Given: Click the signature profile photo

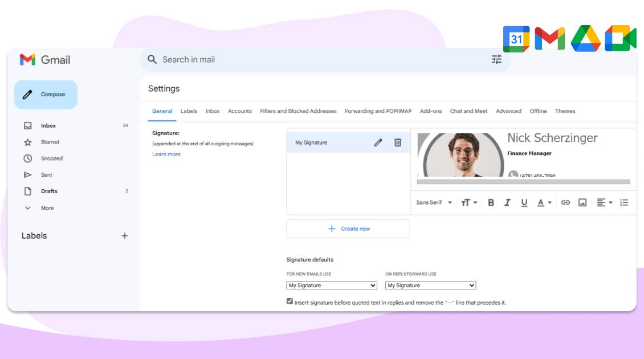Looking at the screenshot, I should click(x=463, y=155).
